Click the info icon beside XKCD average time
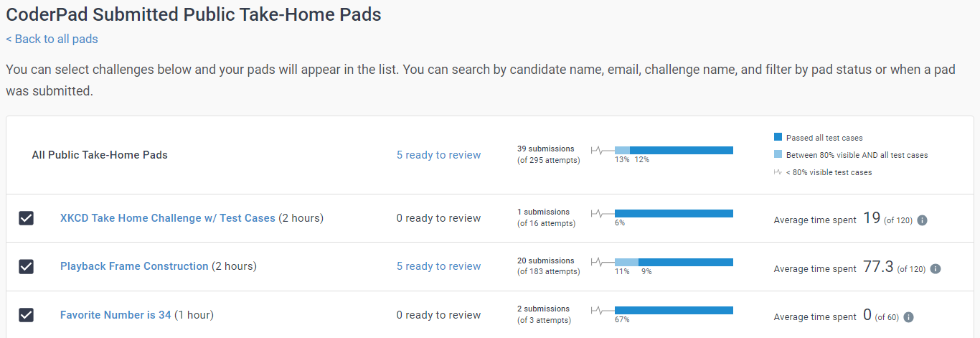The width and height of the screenshot is (980, 338). 923,220
